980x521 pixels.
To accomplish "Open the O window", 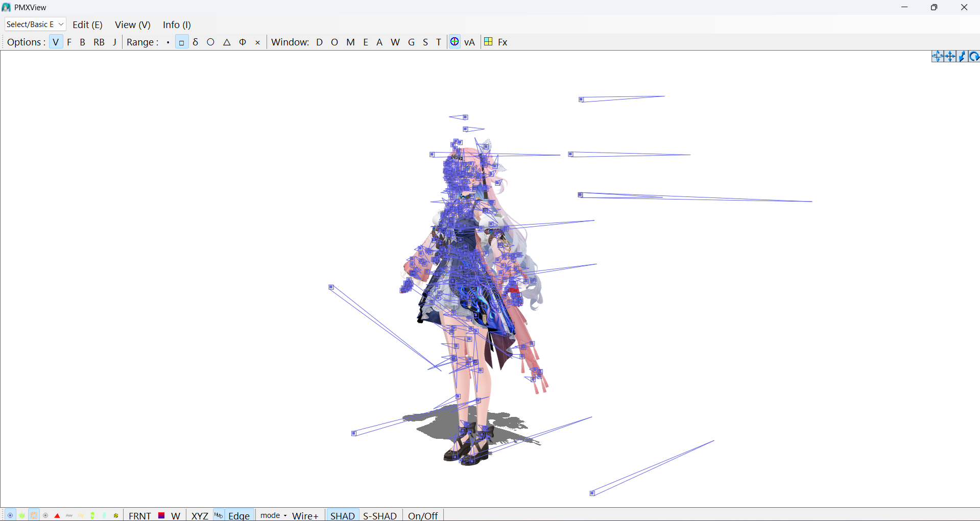I will click(x=334, y=42).
